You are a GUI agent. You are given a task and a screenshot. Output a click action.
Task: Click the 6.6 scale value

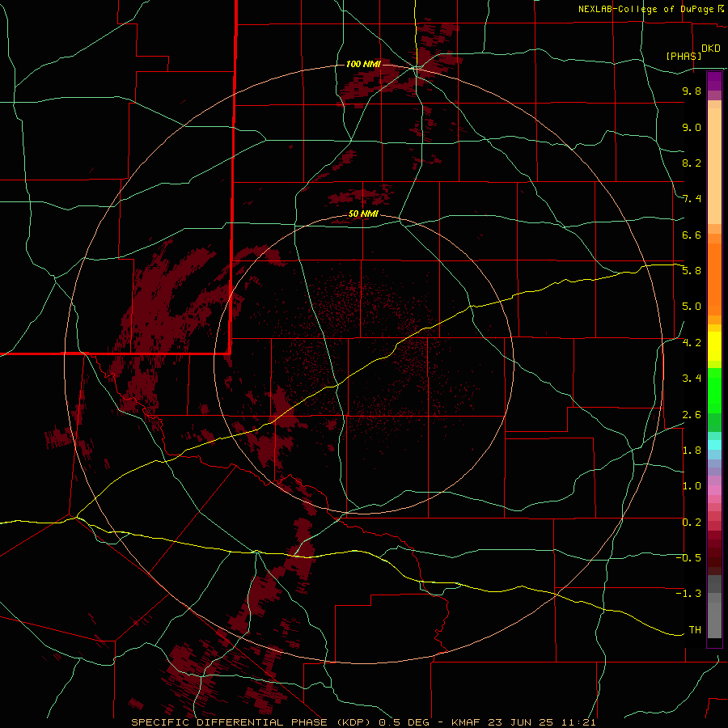692,235
